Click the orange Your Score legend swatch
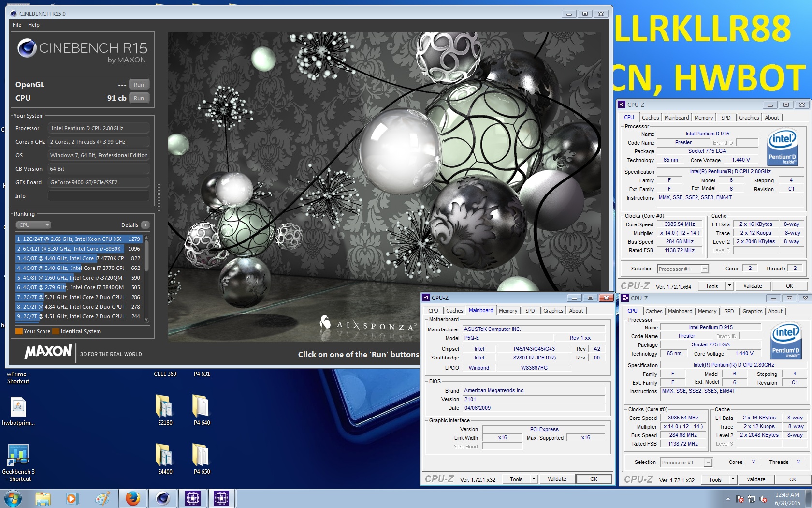 (19, 331)
